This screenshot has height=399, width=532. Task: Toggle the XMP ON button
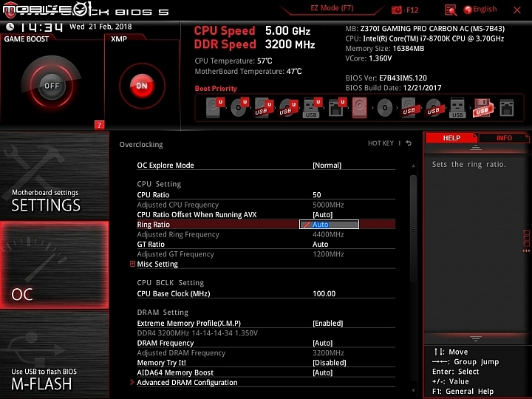142,86
